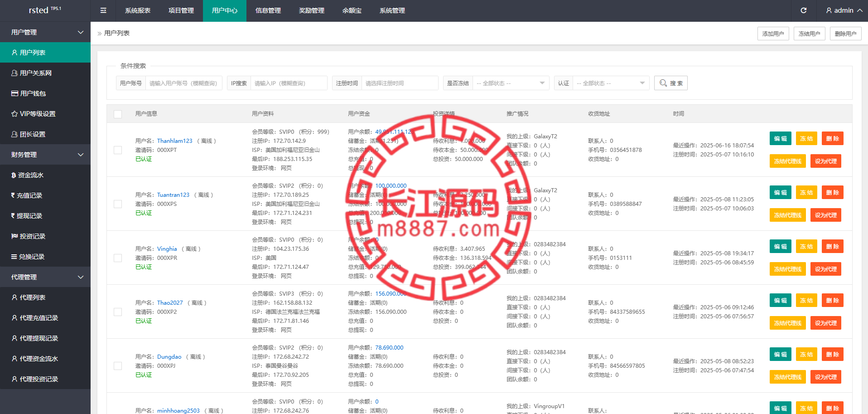The image size is (868, 414).
Task: Collapse the 财务管理 sidebar group
Action: point(45,155)
